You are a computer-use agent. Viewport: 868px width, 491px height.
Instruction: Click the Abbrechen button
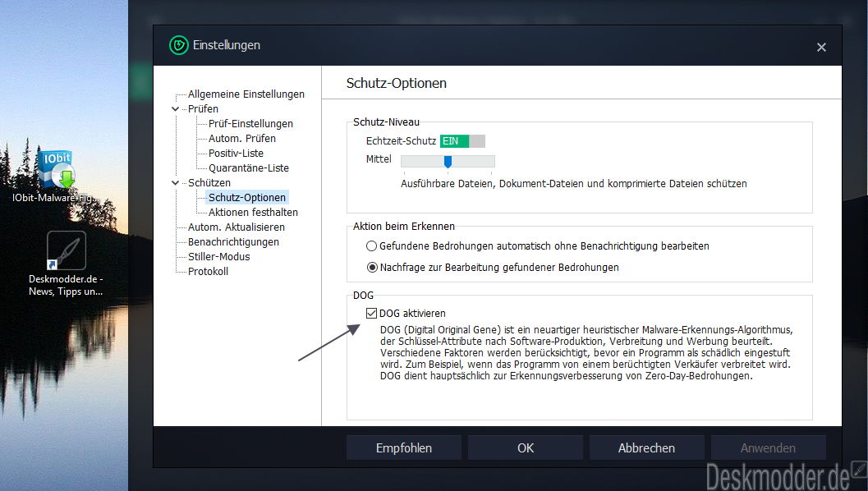point(646,447)
